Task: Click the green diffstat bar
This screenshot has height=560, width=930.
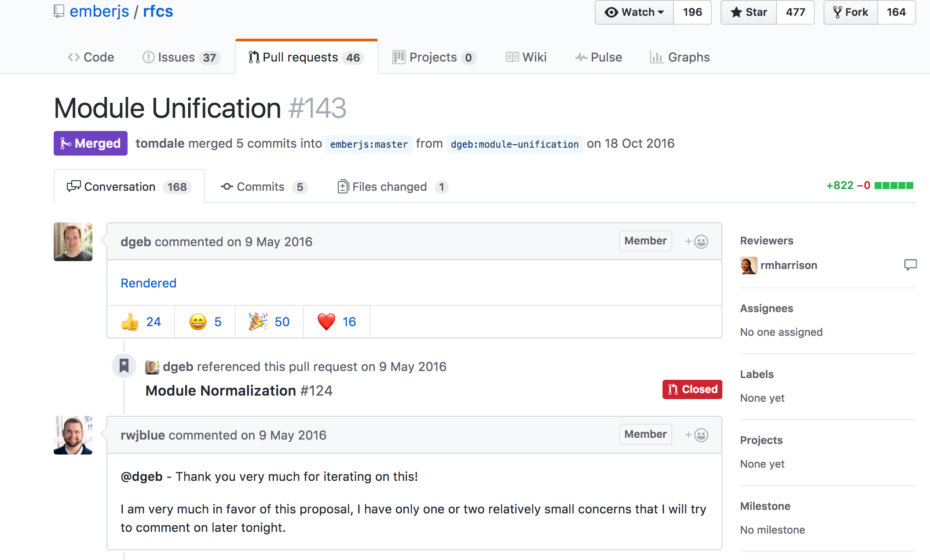Action: (x=893, y=185)
